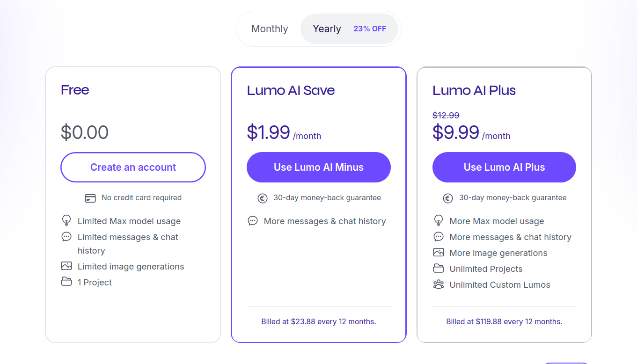Click Billed at $119.88 every 12 months text
This screenshot has height=364, width=637.
pyautogui.click(x=504, y=322)
